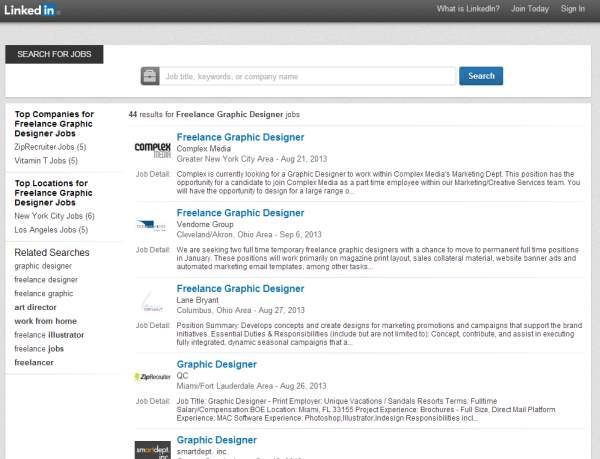
Task: Open Los Angeles Jobs (5) link
Action: coord(51,230)
